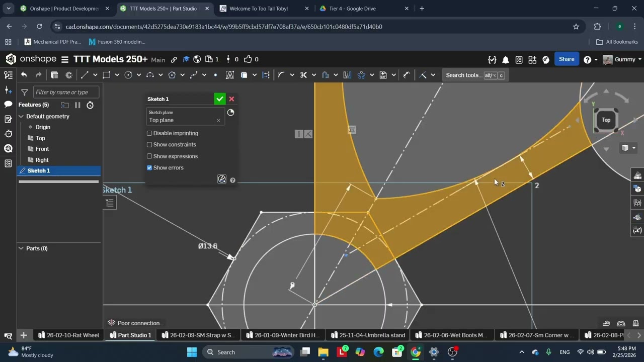
Task: Open notifications bell
Action: tap(506, 59)
